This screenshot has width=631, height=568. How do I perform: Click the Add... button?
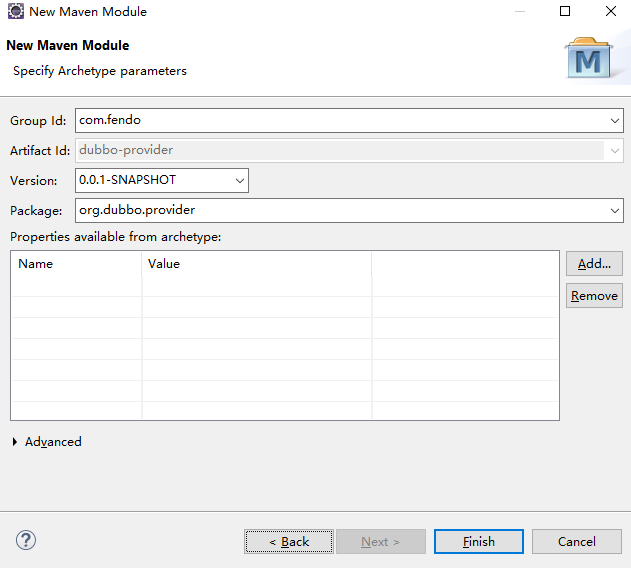coord(594,264)
